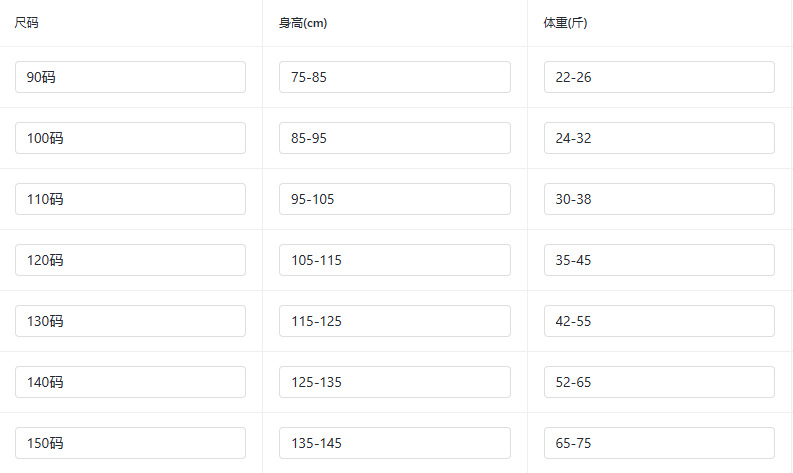Select the 110码 size text box
The image size is (793, 473).
130,199
